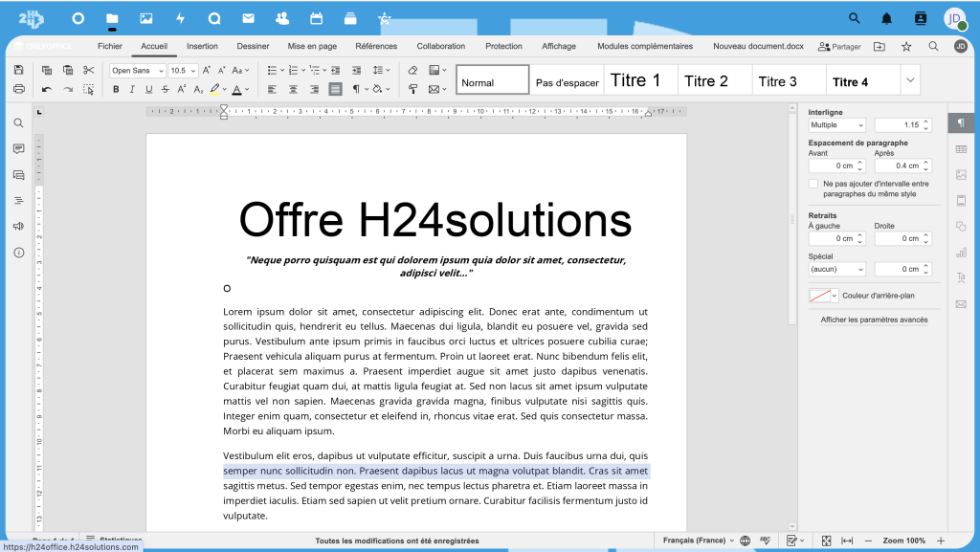
Task: Cut selection with the scissors icon
Action: (89, 70)
